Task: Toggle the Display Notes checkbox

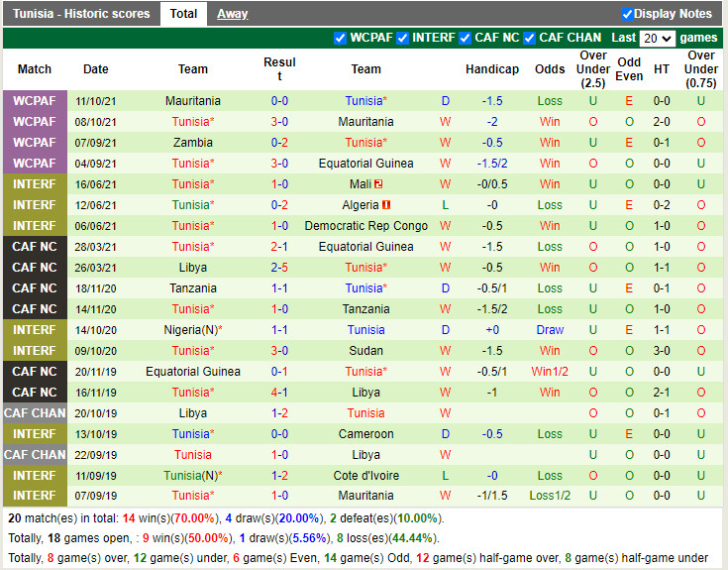Action: coord(627,14)
